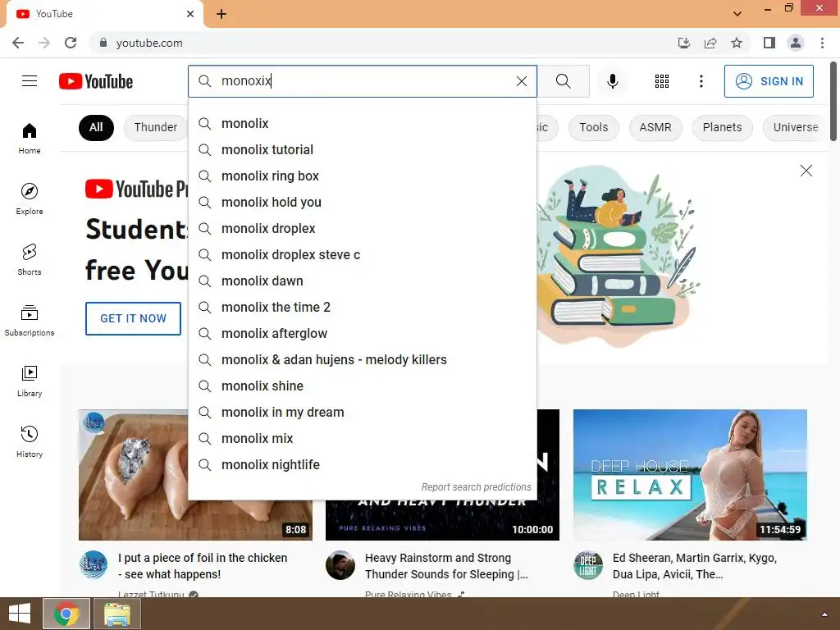
Task: Choose 'monolix the time 2' suggestion
Action: pos(362,307)
